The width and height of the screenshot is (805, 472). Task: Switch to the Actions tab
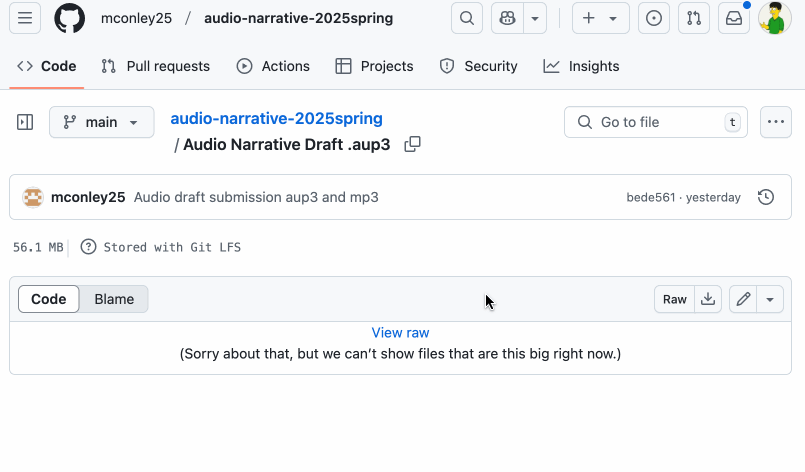pyautogui.click(x=273, y=66)
